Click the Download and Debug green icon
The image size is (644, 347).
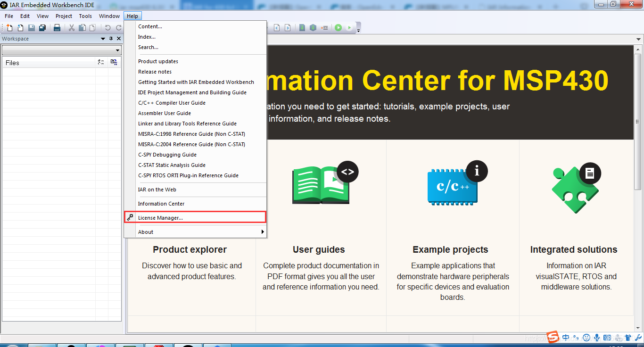click(x=338, y=28)
